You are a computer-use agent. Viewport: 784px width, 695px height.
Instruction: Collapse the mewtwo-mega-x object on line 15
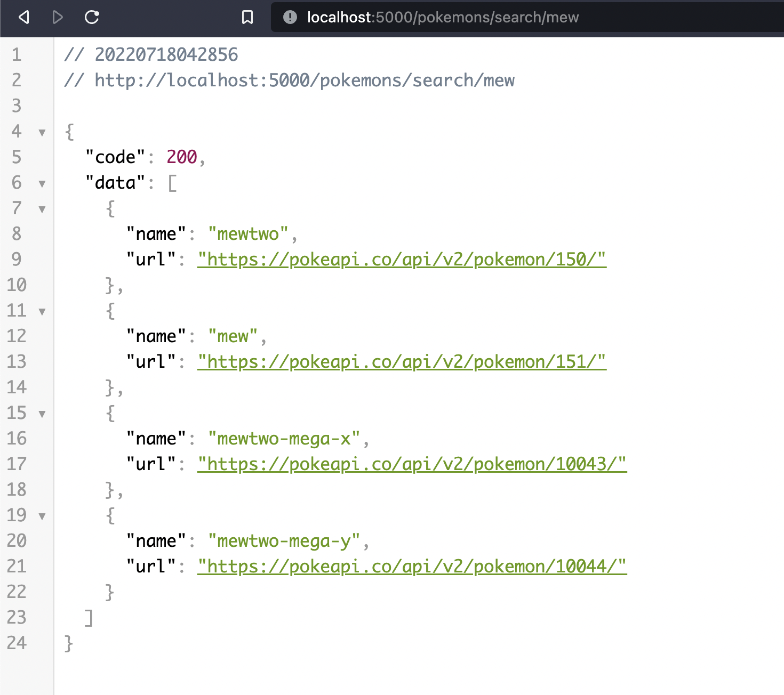point(42,414)
